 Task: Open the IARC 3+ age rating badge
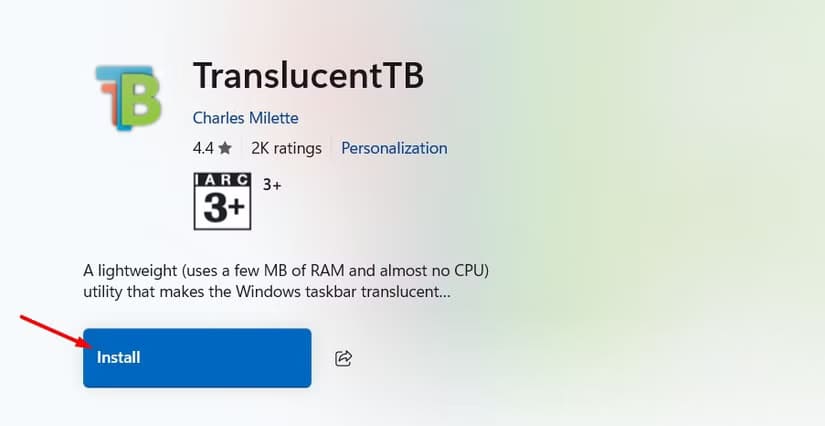click(x=222, y=201)
